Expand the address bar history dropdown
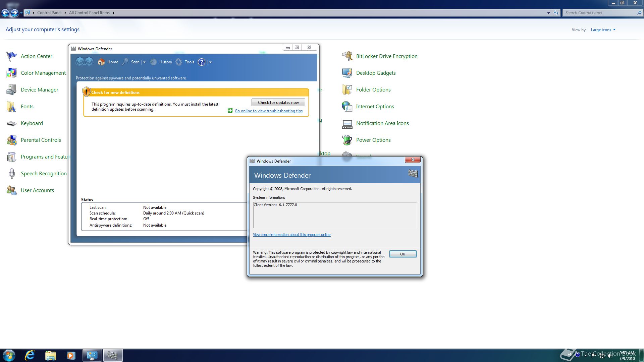Screen dimensions: 644x362 pos(548,13)
